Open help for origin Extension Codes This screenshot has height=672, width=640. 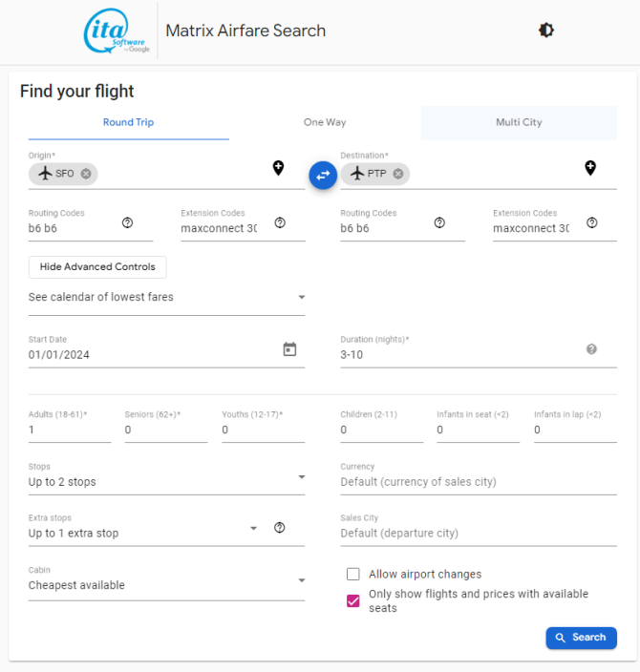coord(280,222)
